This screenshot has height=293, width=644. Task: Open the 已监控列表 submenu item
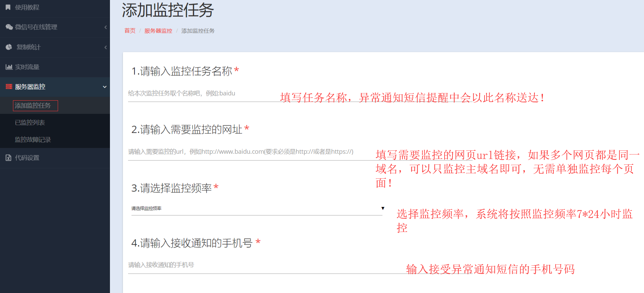[30, 122]
